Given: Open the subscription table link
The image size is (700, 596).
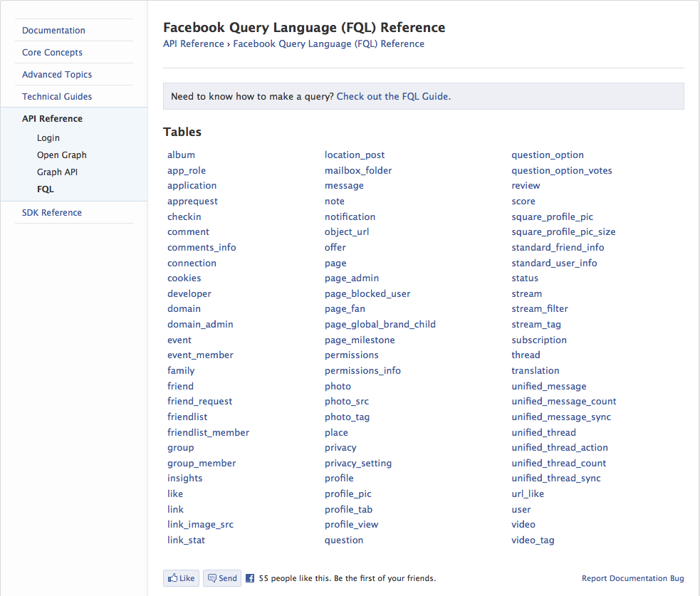Looking at the screenshot, I should 539,340.
